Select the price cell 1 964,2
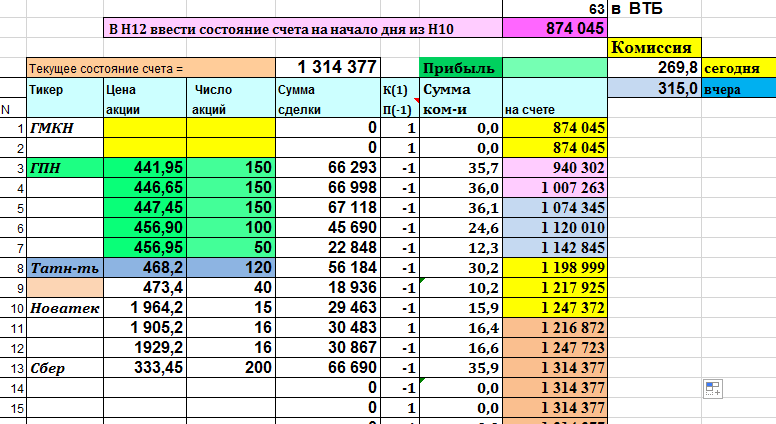The height and width of the screenshot is (424, 776). click(x=145, y=308)
